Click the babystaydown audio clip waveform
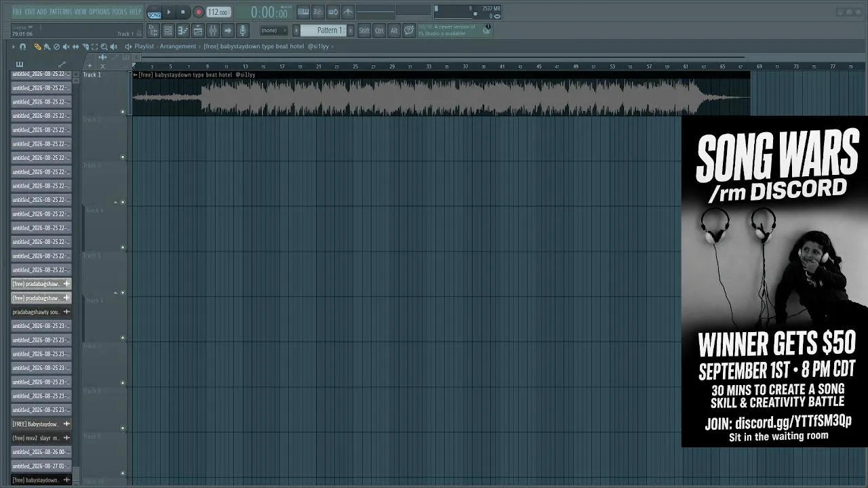 [x=441, y=97]
